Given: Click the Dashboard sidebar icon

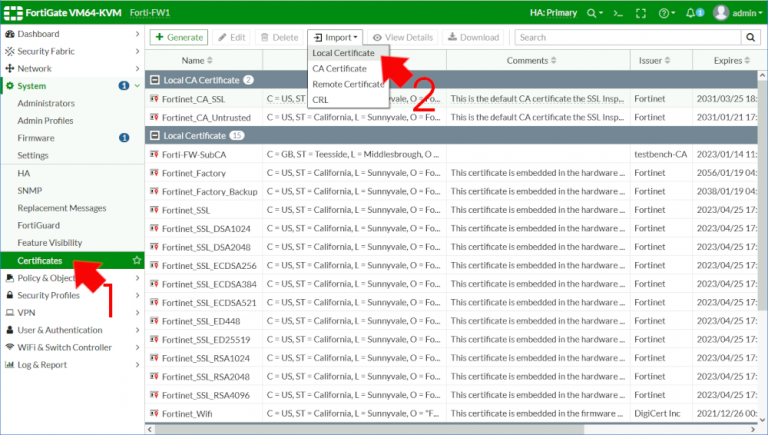Looking at the screenshot, I should 9,34.
